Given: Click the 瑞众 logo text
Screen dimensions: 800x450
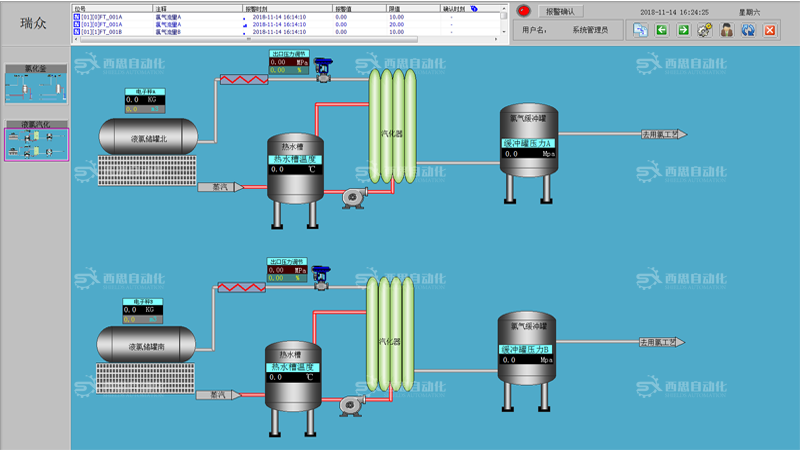Looking at the screenshot, I should click(x=33, y=23).
